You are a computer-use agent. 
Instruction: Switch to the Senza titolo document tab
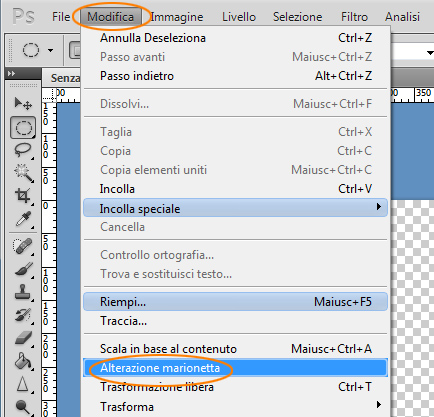coord(65,78)
